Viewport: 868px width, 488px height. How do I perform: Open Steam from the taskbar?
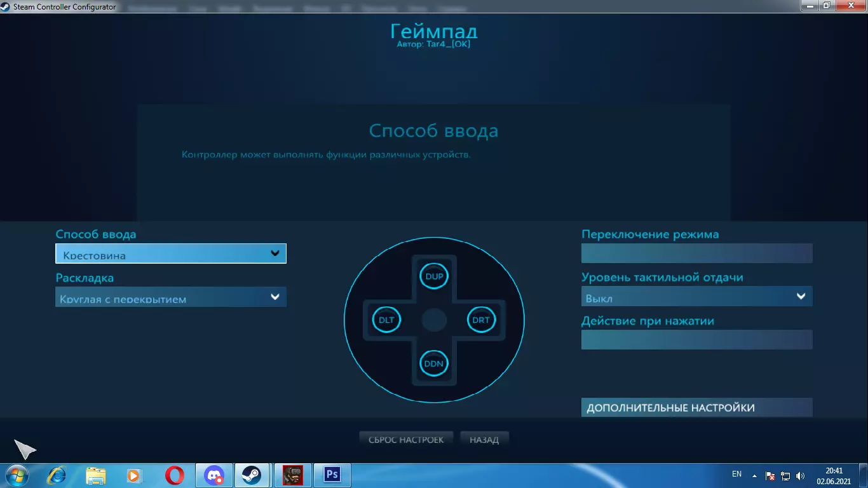(252, 475)
